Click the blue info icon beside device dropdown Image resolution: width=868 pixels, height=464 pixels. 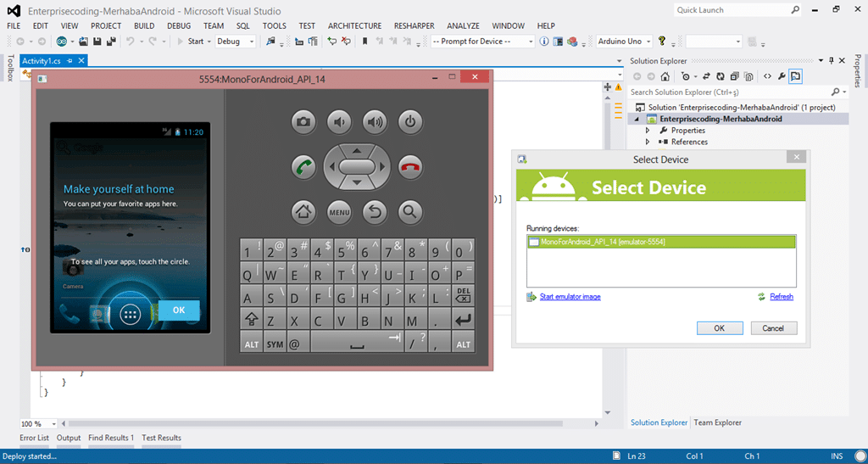(544, 42)
